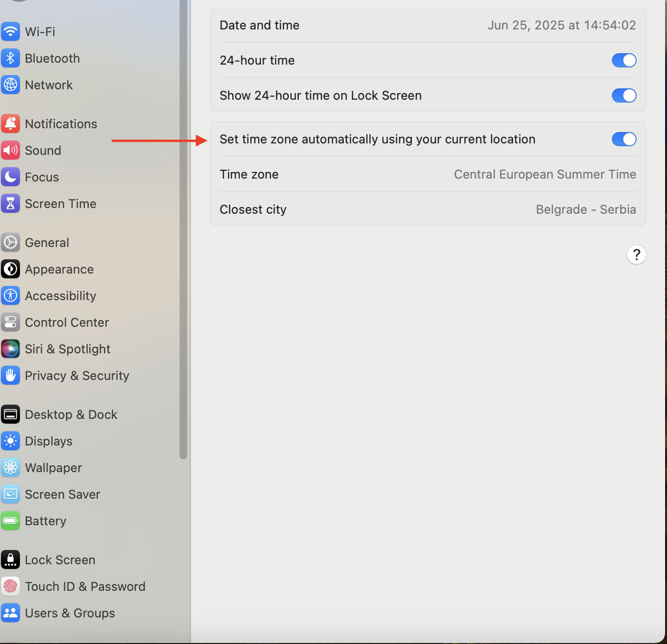
Task: Open the Battery icon in sidebar
Action: (10, 521)
